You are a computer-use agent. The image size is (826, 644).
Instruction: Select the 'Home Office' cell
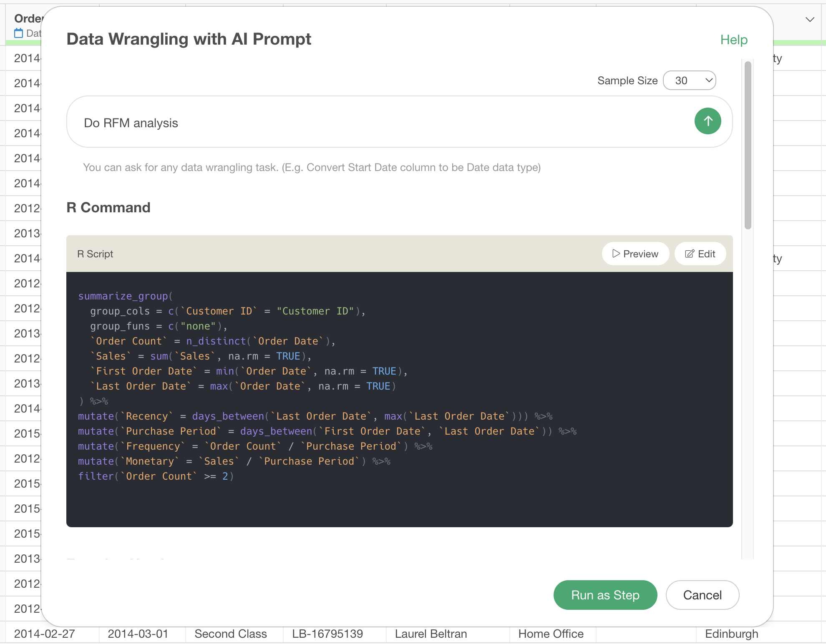pyautogui.click(x=551, y=634)
